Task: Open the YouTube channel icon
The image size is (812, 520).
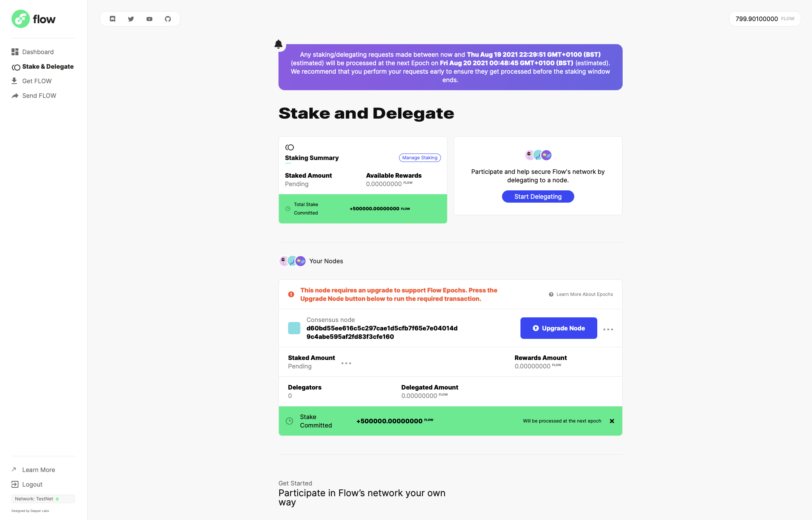Action: click(x=149, y=18)
